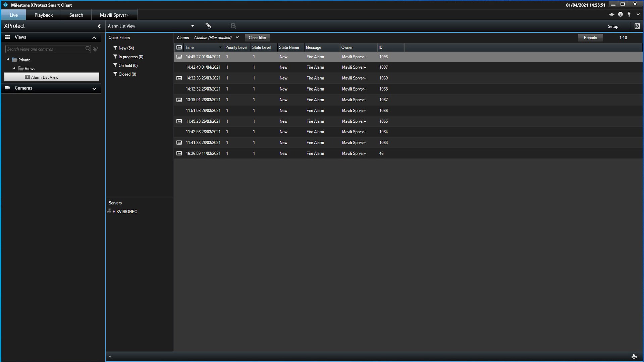Click the key-shaped icon in top bar
Screen dimensions: 644x362
pos(629,14)
